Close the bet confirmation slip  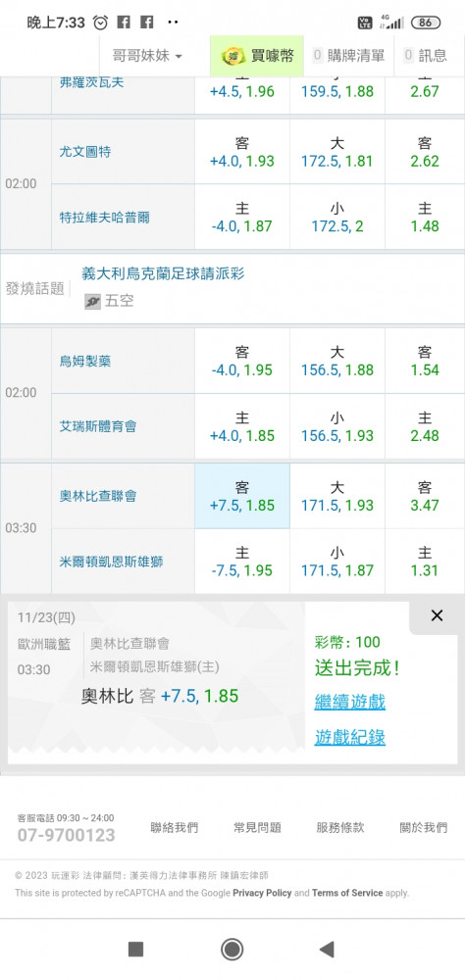(437, 615)
